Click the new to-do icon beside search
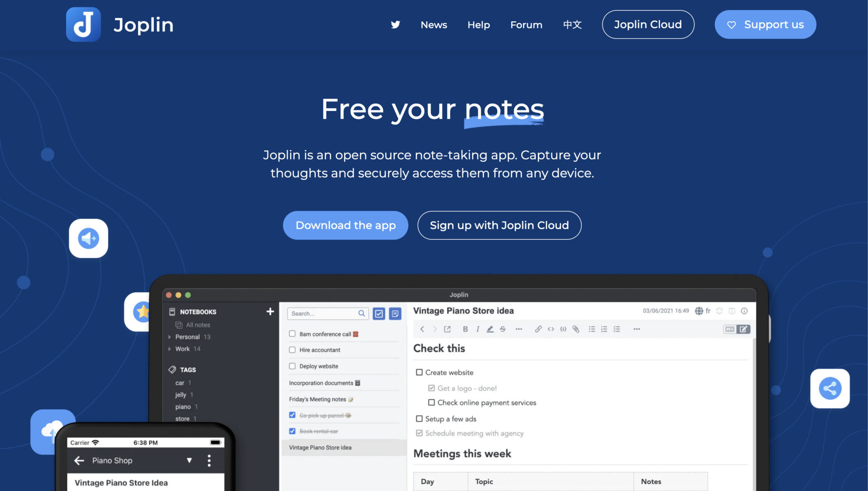The height and width of the screenshot is (491, 868). [x=379, y=314]
